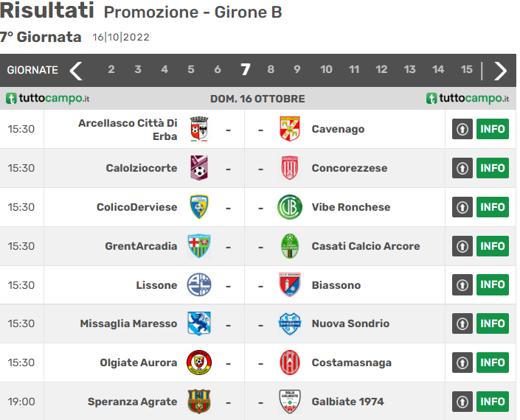Click the Galbiate 1974 team crest
The height and width of the screenshot is (420, 520).
tap(289, 402)
